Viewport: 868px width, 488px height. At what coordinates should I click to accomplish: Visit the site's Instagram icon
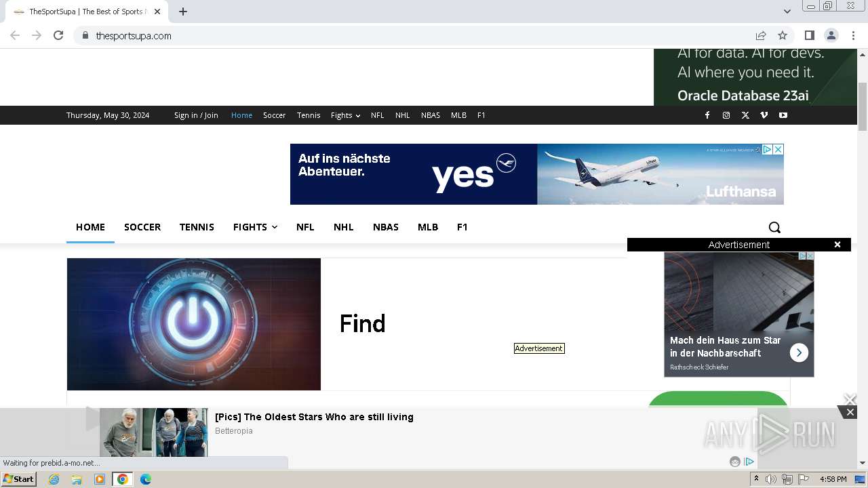point(726,115)
